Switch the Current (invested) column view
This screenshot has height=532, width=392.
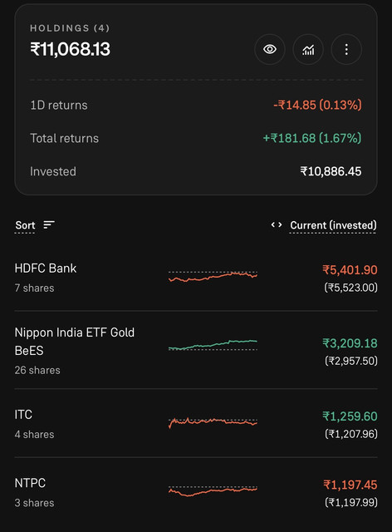(333, 225)
